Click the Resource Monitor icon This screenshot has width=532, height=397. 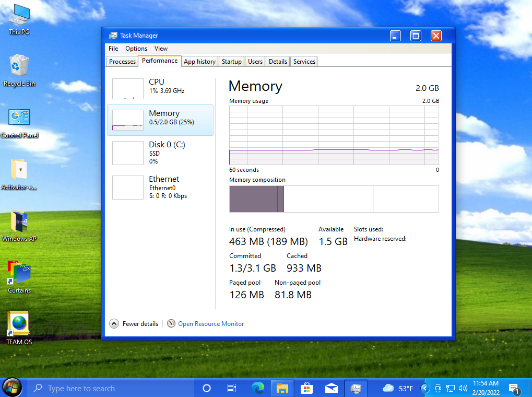coord(171,324)
